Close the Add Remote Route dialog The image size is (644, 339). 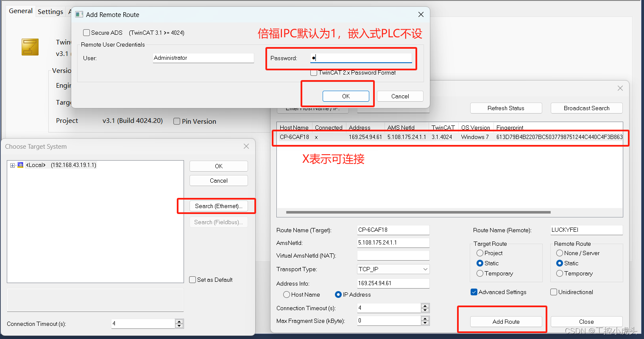(421, 14)
